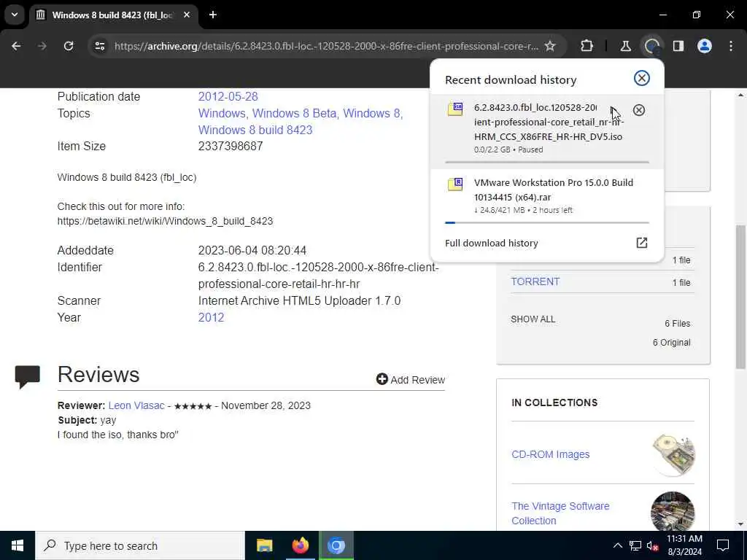The width and height of the screenshot is (747, 560).
Task: Click SHOW ALL files link
Action: (x=533, y=319)
